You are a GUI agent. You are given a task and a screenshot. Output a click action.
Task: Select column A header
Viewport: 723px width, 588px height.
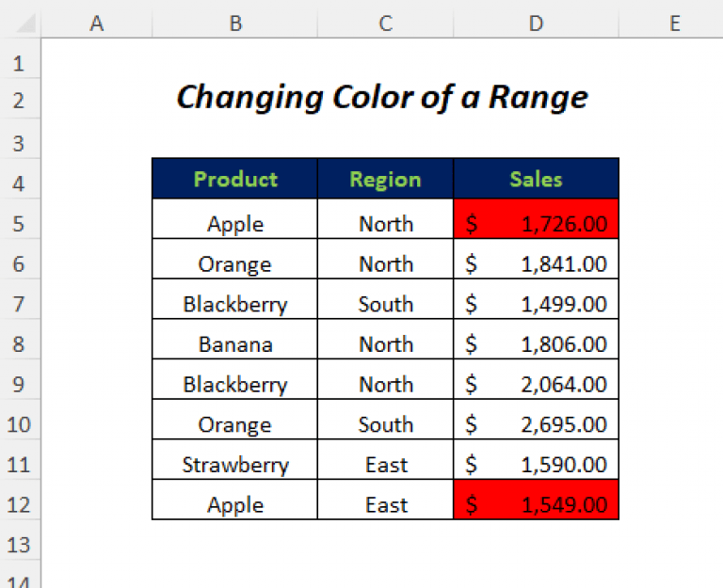point(96,23)
